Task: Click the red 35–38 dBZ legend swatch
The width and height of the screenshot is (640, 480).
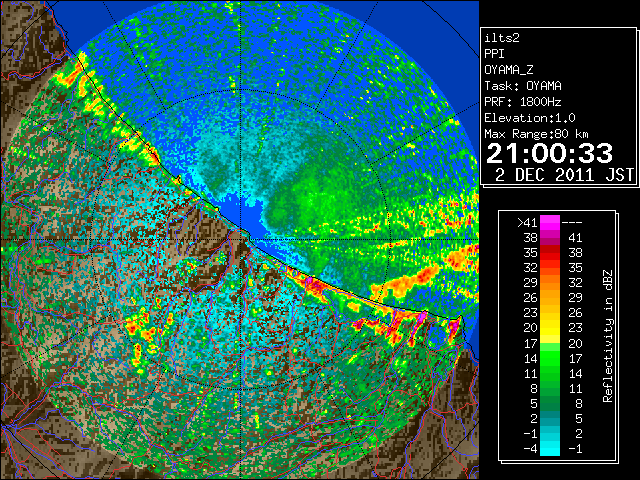Action: 550,253
